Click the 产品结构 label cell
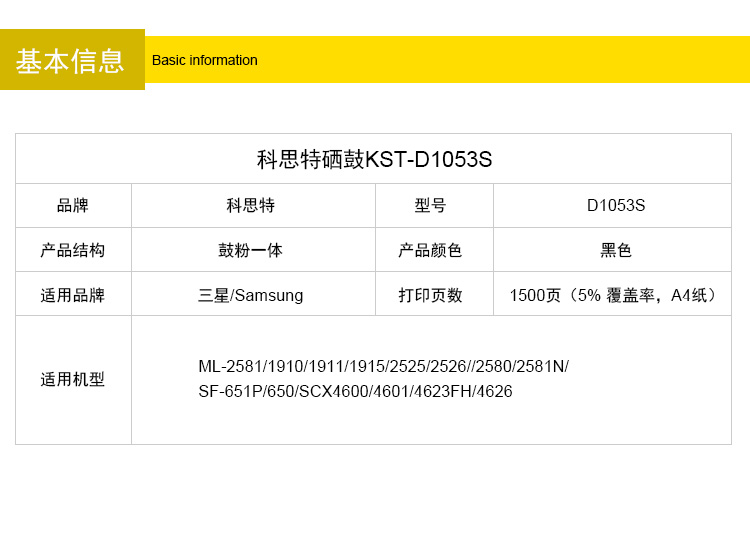The width and height of the screenshot is (750, 533). [73, 250]
